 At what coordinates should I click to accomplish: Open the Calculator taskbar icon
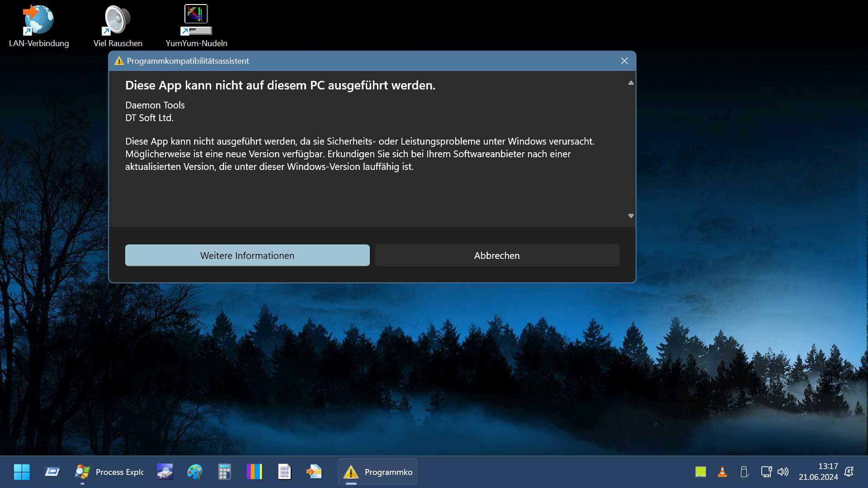224,472
